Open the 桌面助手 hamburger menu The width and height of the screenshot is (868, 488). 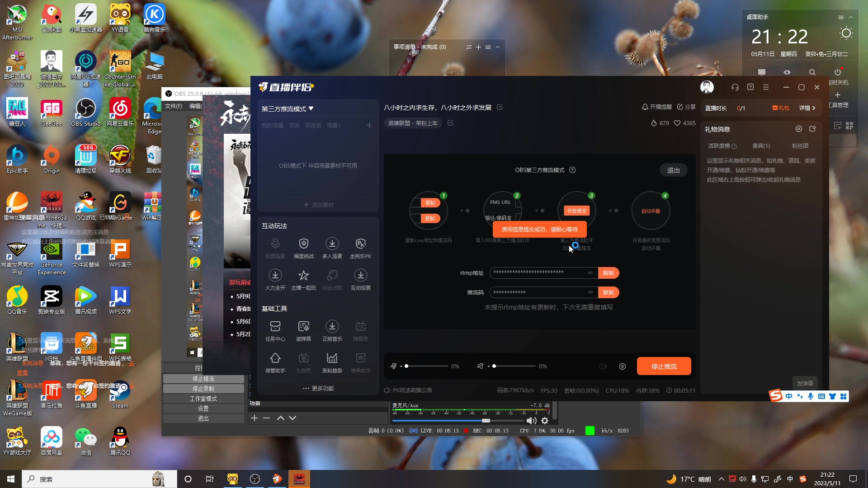(x=841, y=17)
